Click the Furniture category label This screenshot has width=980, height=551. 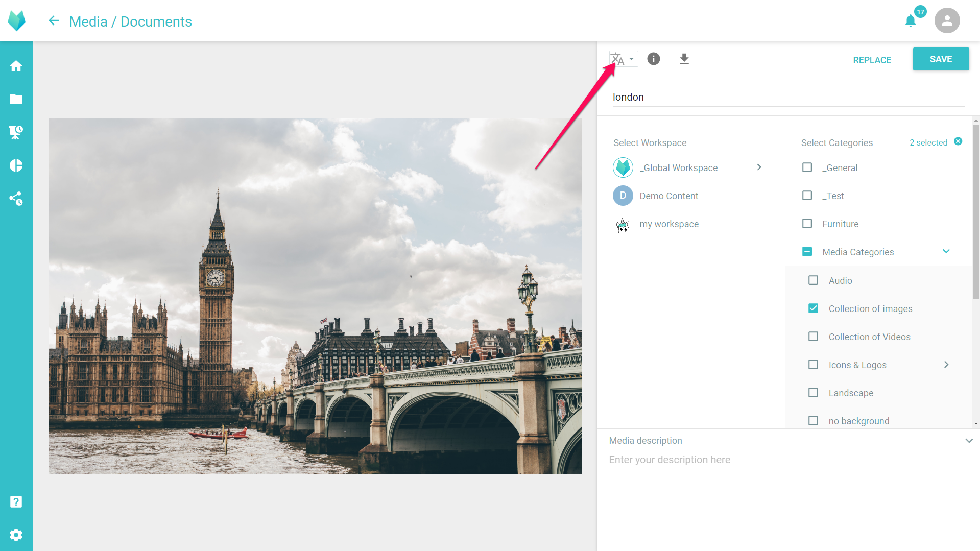click(x=840, y=224)
